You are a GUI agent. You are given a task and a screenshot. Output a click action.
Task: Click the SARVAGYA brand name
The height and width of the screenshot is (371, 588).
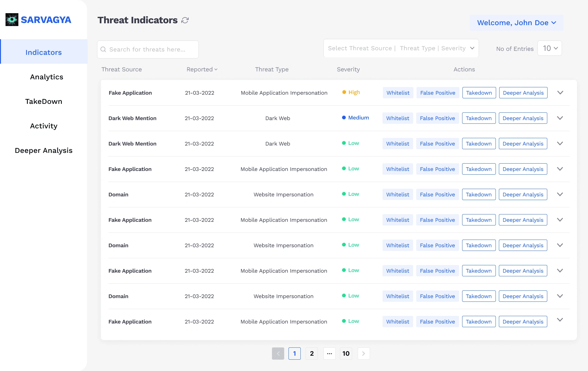point(46,20)
